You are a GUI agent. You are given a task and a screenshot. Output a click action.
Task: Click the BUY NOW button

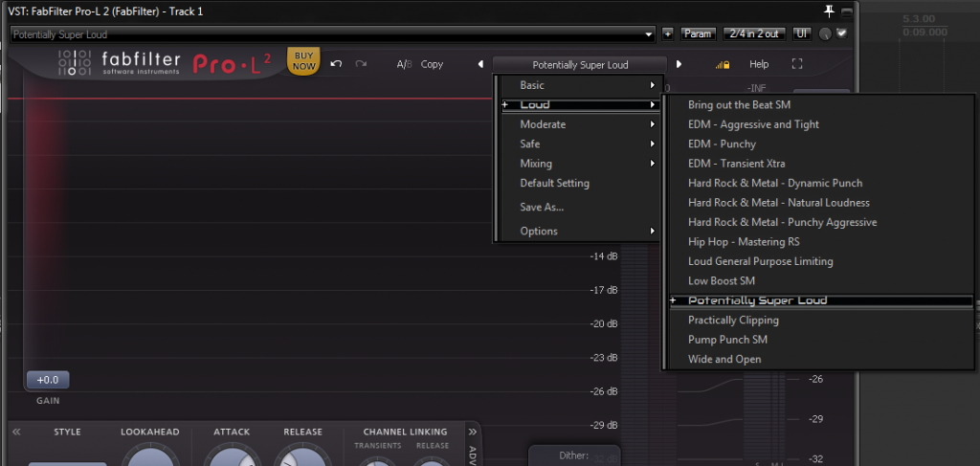pos(303,61)
